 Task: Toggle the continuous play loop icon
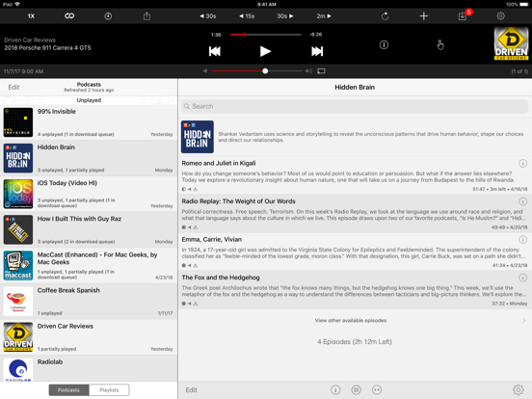coord(69,16)
